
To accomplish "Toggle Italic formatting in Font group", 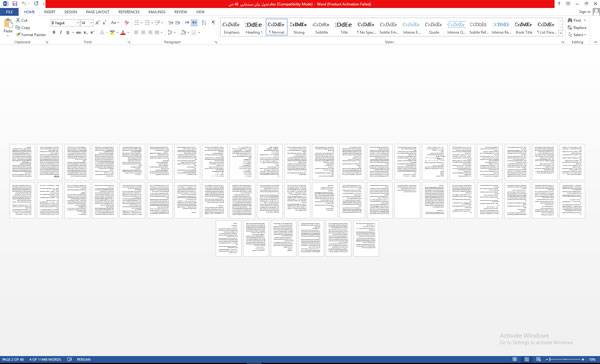I will click(60, 33).
